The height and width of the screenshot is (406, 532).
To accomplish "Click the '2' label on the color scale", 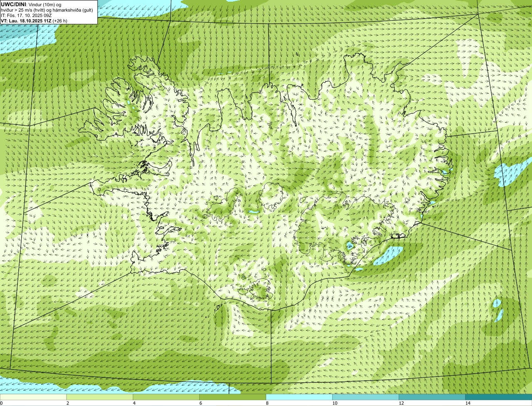I will (67, 403).
